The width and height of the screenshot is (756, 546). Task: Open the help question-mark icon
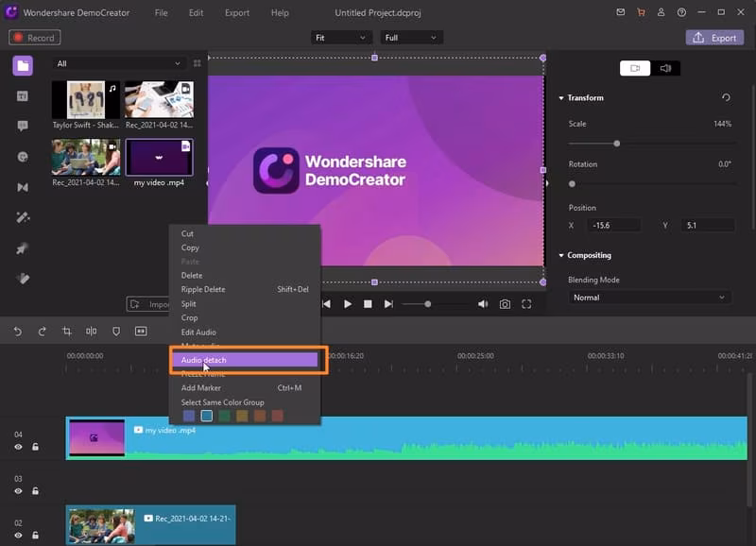tap(681, 12)
